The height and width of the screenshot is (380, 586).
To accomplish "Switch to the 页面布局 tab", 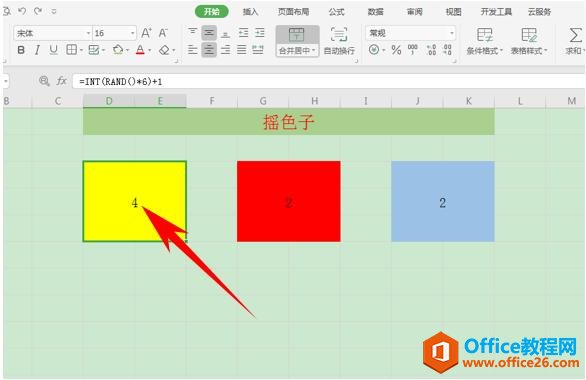I will click(x=293, y=12).
